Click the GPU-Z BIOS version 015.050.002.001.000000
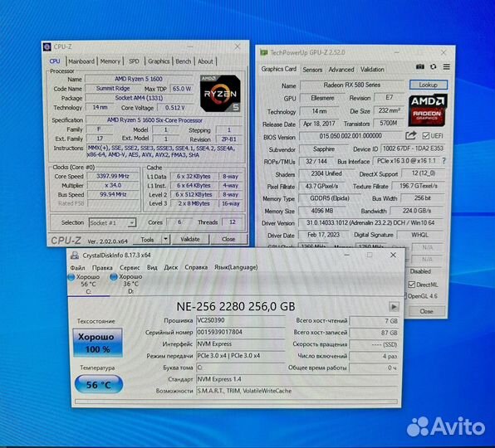The height and width of the screenshot is (448, 495). (x=350, y=136)
